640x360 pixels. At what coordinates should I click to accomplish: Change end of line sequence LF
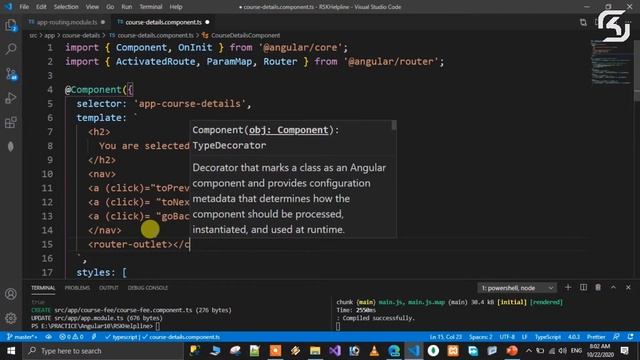[x=524, y=337]
